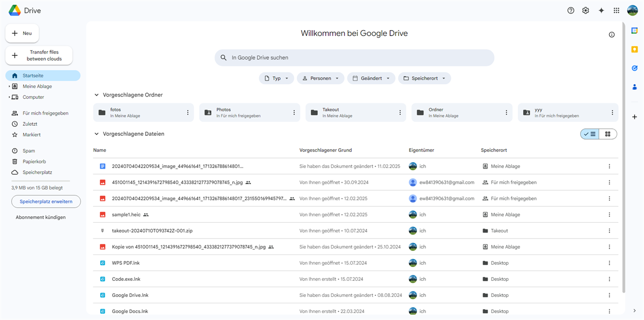Screen dimensions: 644x320
Task: Click the In Google Drive suchen field
Action: [x=354, y=57]
